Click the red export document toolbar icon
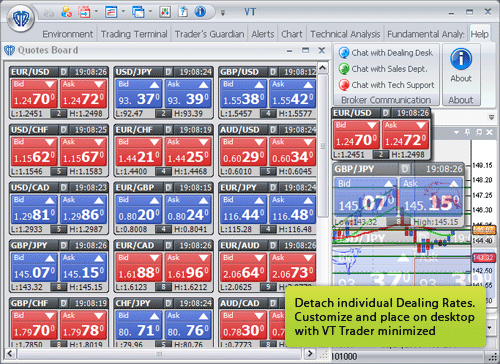This screenshot has height=364, width=500. click(84, 12)
